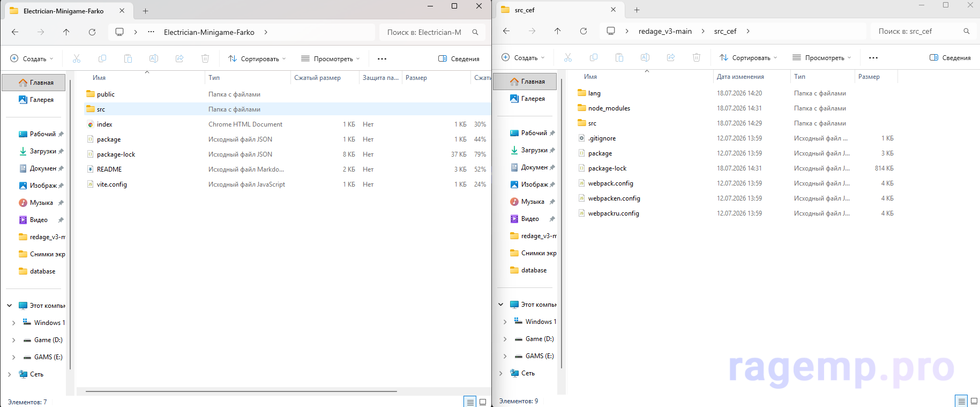This screenshot has height=407, width=980.
Task: Click the Delete trash icon in right window
Action: 696,57
